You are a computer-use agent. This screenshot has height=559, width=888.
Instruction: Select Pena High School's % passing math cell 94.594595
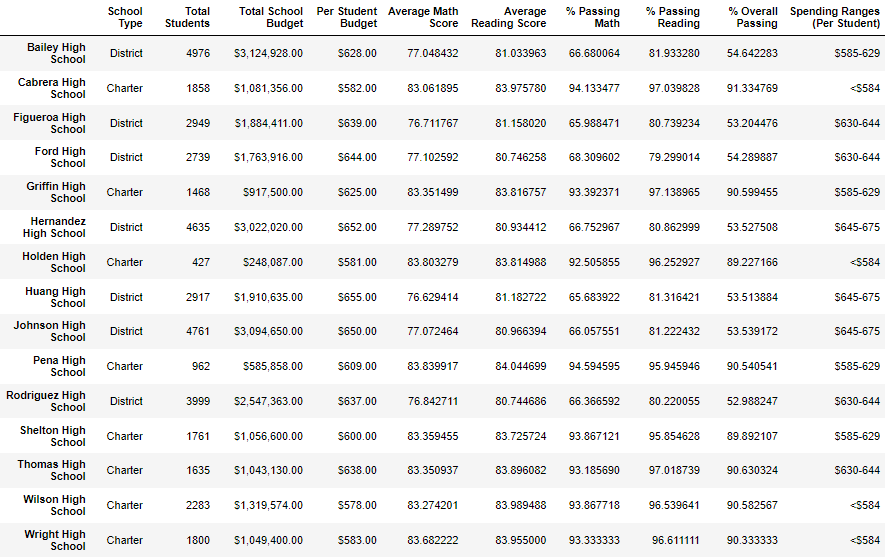point(594,366)
